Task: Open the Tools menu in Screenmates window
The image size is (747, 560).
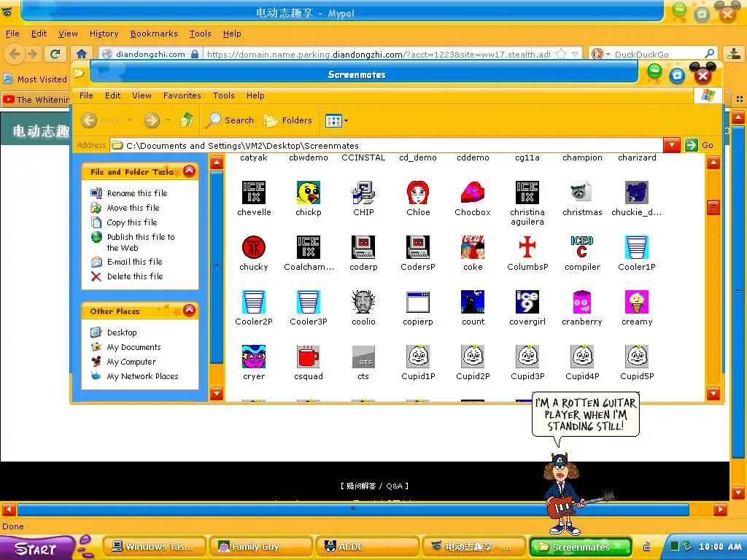Action: (x=223, y=96)
